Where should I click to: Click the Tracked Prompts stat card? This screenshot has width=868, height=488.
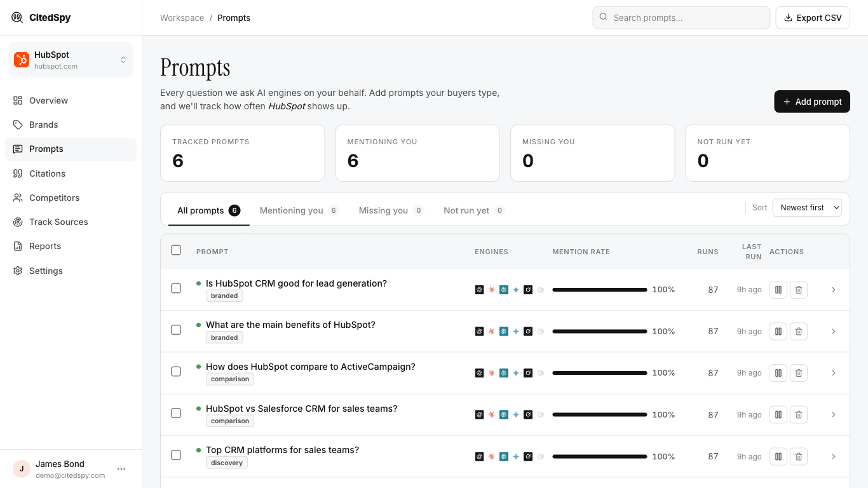pyautogui.click(x=243, y=153)
